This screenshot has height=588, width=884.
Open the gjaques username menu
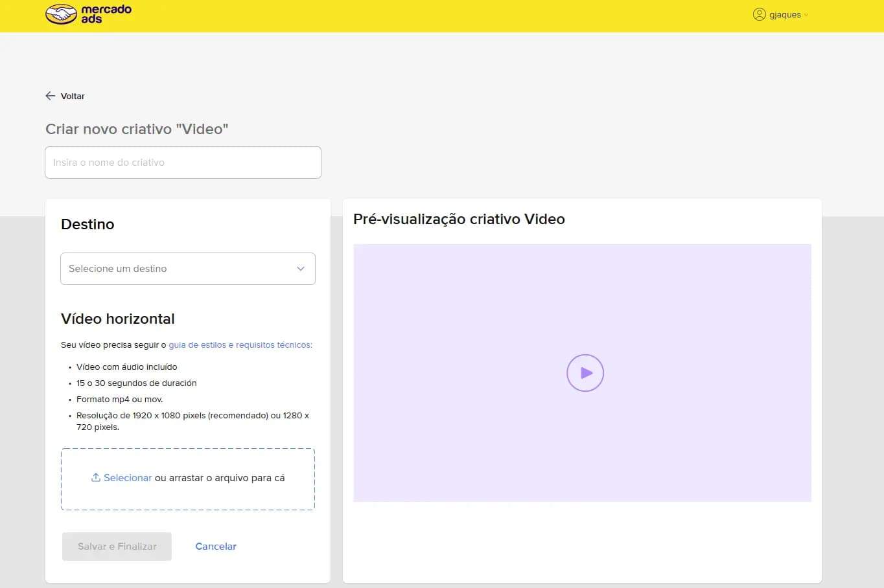click(785, 15)
